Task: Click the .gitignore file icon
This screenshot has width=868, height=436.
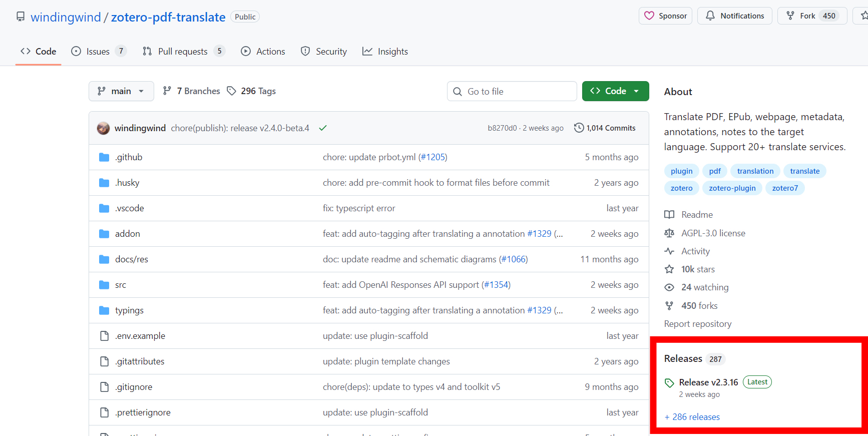Action: (104, 387)
